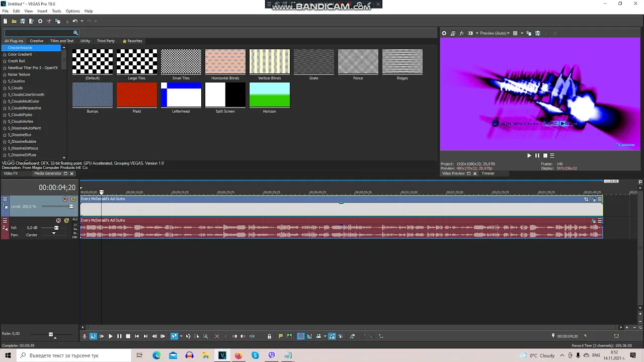Open the preview hamburger menu icon
This screenshot has width=644, height=362.
(x=552, y=156)
